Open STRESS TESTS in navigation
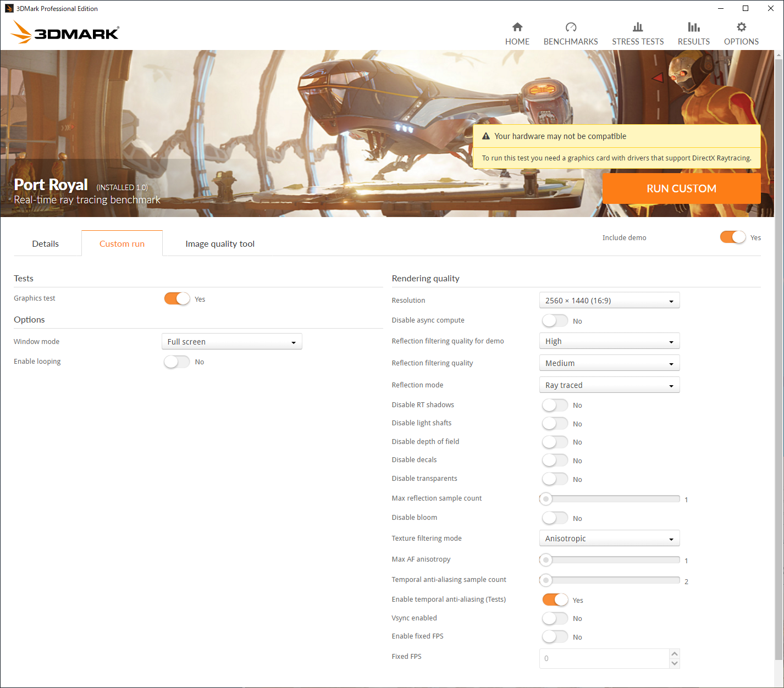 (638, 42)
